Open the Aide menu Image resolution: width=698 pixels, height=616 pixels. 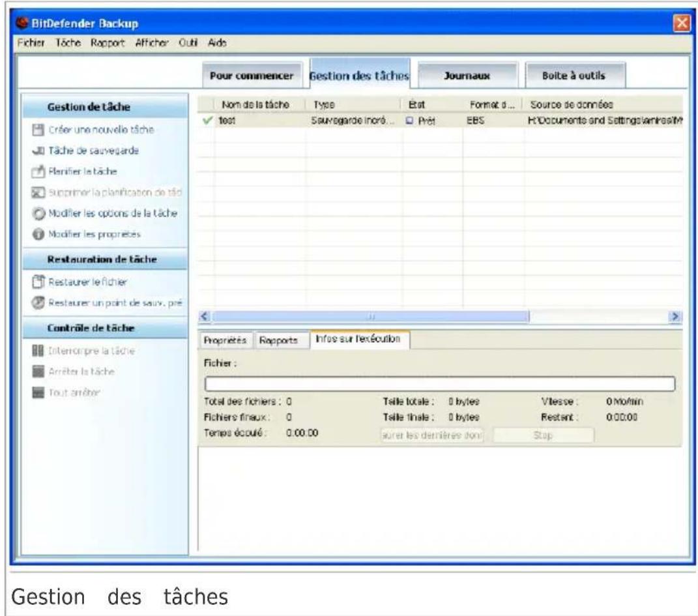pos(217,43)
